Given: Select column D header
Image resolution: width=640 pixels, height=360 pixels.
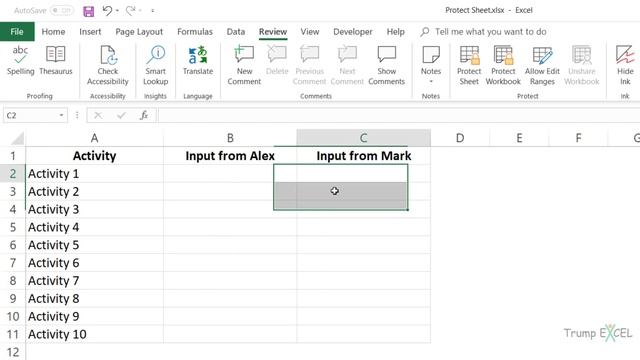Looking at the screenshot, I should 460,138.
